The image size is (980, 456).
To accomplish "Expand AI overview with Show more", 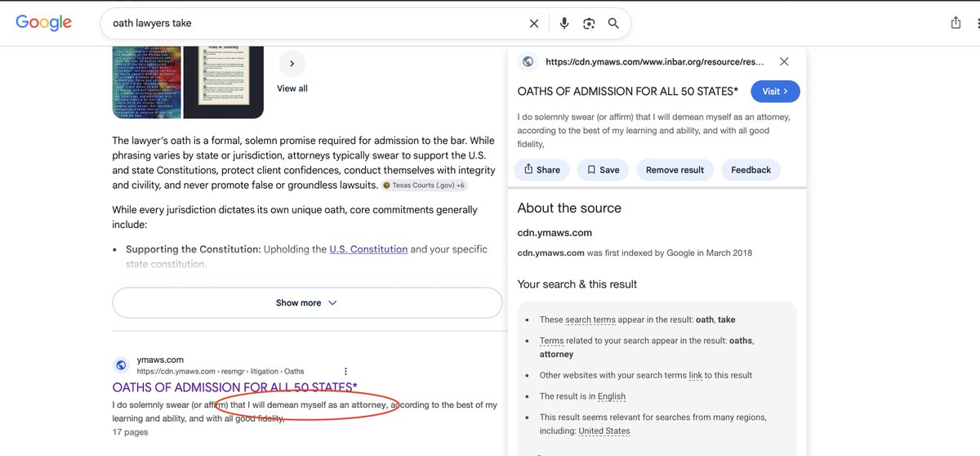I will tap(307, 302).
